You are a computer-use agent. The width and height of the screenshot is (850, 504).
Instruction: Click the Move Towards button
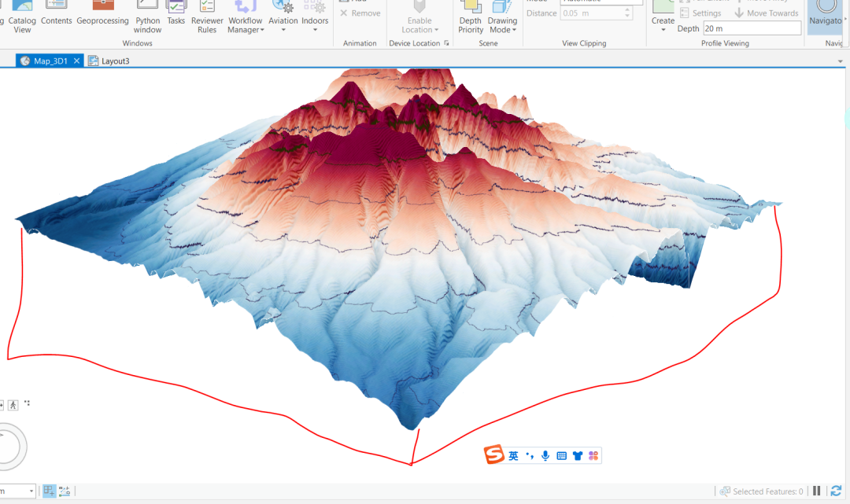(767, 13)
